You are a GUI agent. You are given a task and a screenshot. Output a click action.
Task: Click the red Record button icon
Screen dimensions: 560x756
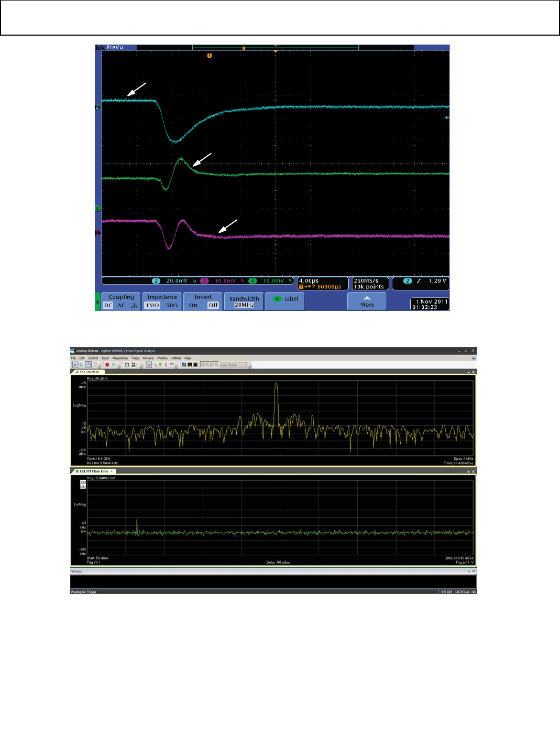tap(107, 364)
